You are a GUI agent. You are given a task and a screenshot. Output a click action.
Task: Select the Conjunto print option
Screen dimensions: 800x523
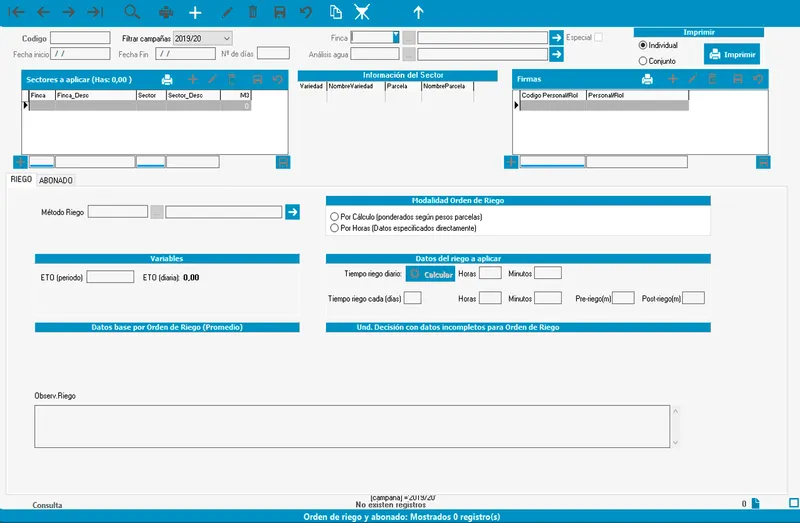(643, 61)
